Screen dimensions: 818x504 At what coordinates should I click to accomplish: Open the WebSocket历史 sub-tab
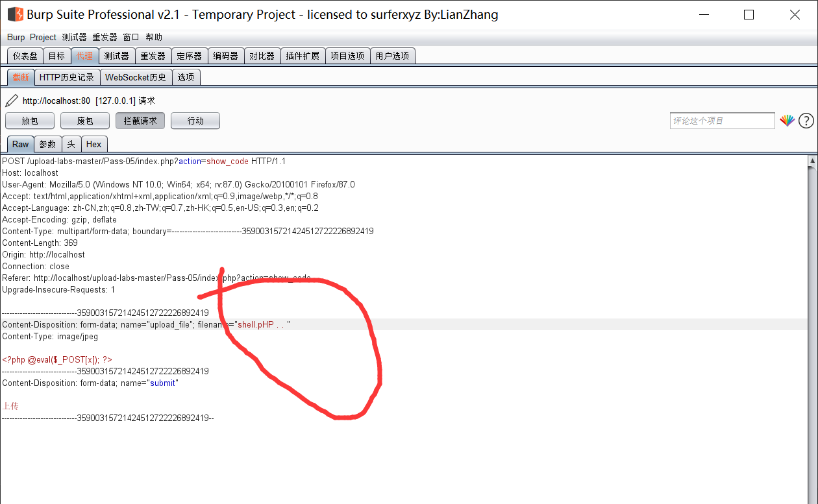[x=136, y=77]
